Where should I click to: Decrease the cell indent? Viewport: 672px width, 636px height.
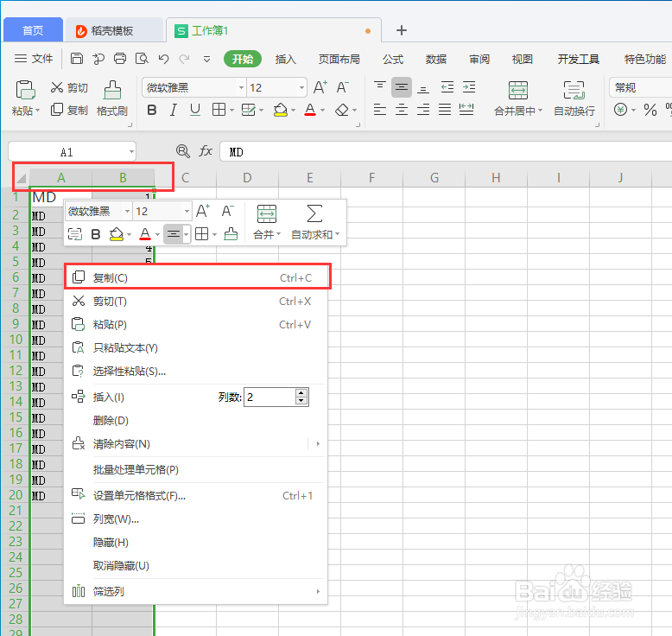click(447, 87)
